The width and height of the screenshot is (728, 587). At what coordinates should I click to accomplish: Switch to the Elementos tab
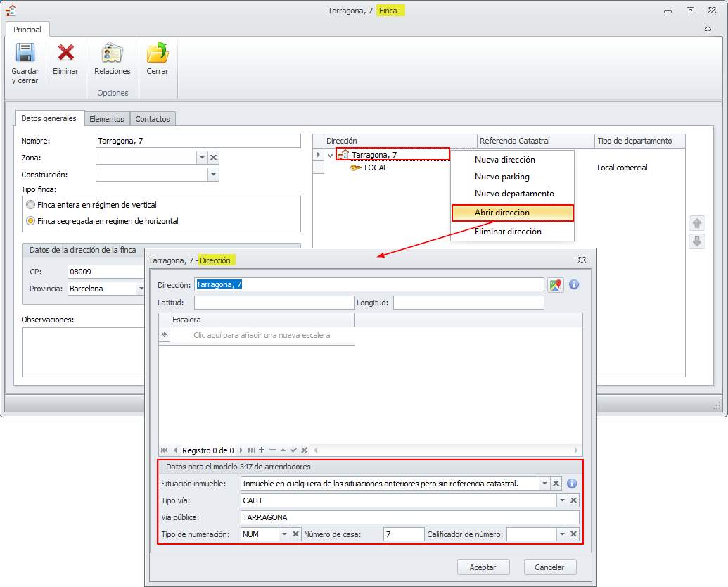tap(107, 119)
